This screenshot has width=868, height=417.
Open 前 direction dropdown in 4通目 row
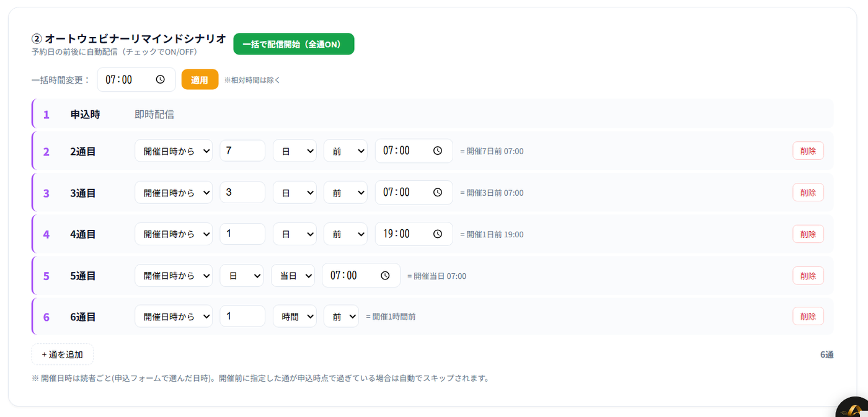[x=345, y=234]
